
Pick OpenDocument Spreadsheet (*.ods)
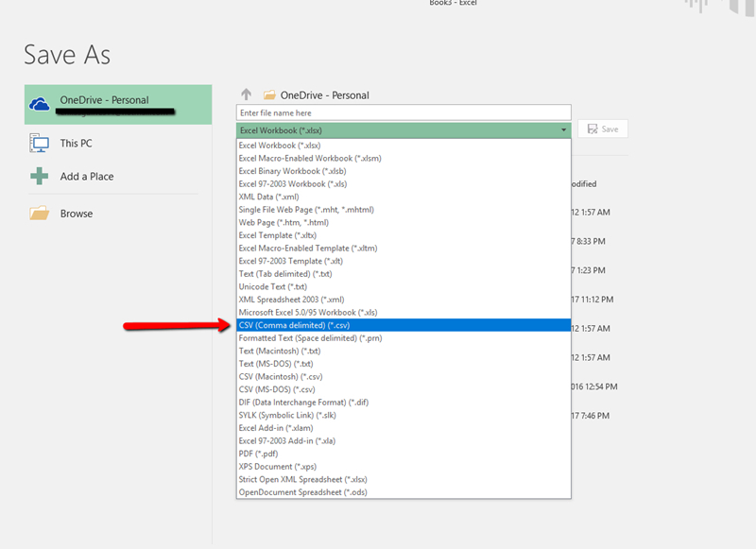404,492
